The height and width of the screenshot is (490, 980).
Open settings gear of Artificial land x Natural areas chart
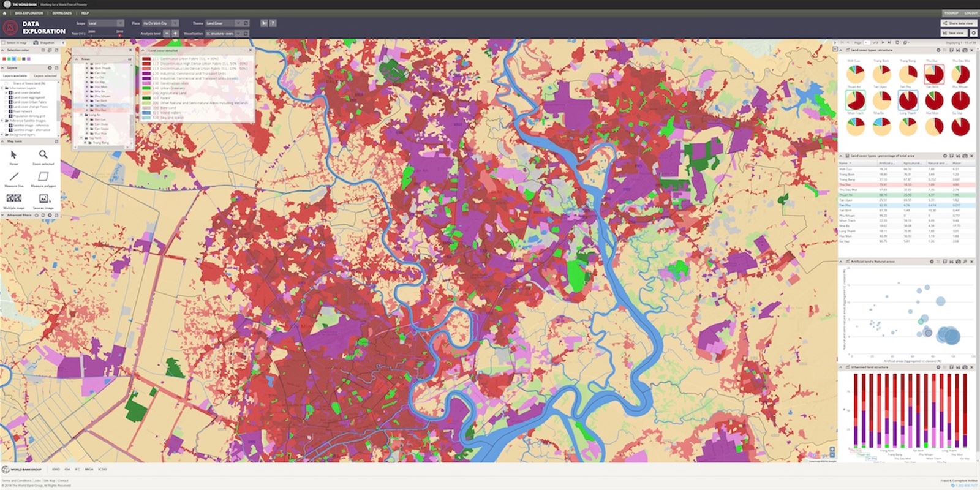[932, 262]
